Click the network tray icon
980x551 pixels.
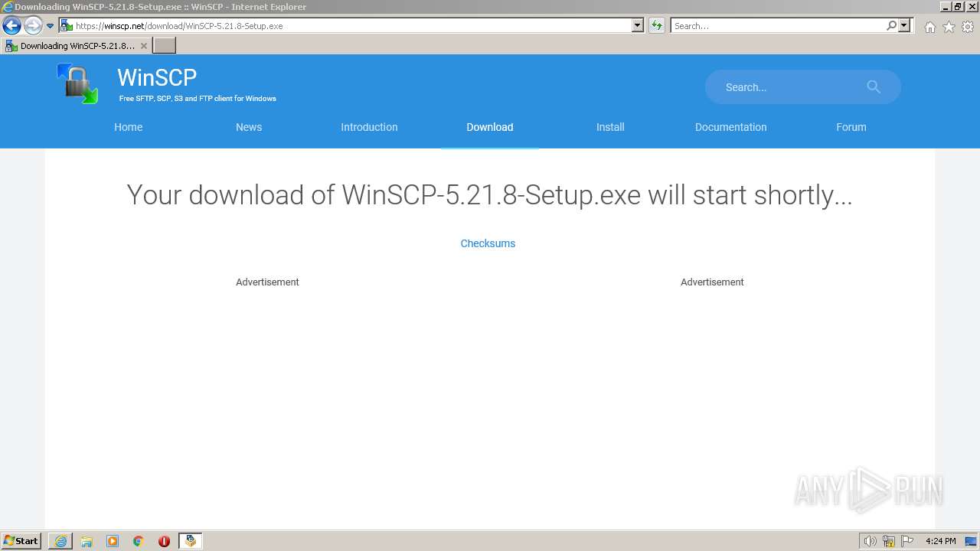889,541
